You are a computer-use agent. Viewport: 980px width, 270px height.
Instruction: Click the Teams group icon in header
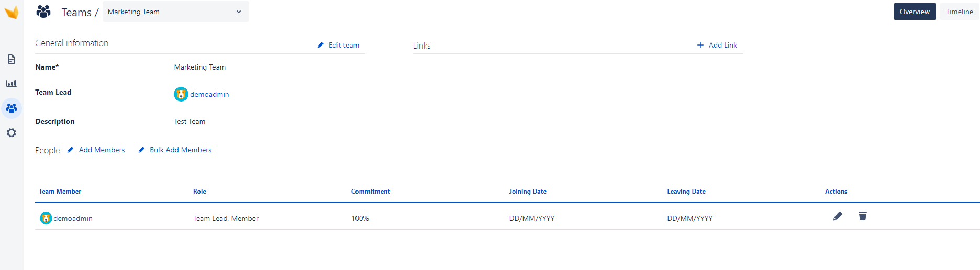(43, 12)
